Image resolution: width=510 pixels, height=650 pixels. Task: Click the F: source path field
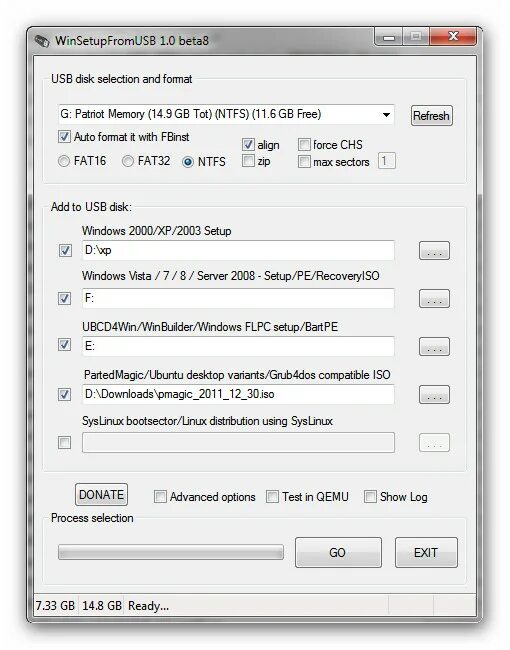pyautogui.click(x=238, y=298)
